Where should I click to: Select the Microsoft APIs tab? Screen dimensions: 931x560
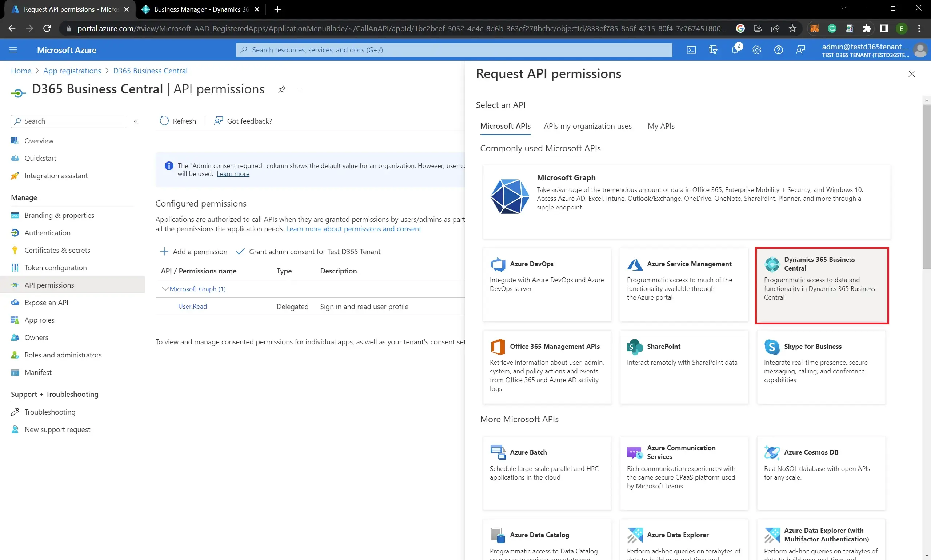(506, 127)
